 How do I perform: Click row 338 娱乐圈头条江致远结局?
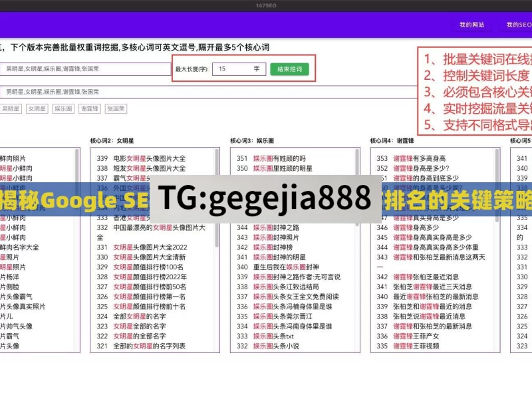tap(278, 287)
